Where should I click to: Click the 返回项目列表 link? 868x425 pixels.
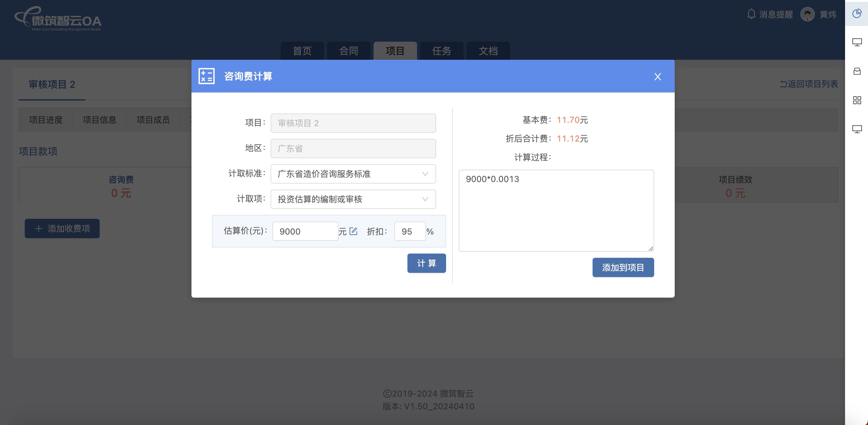point(809,84)
